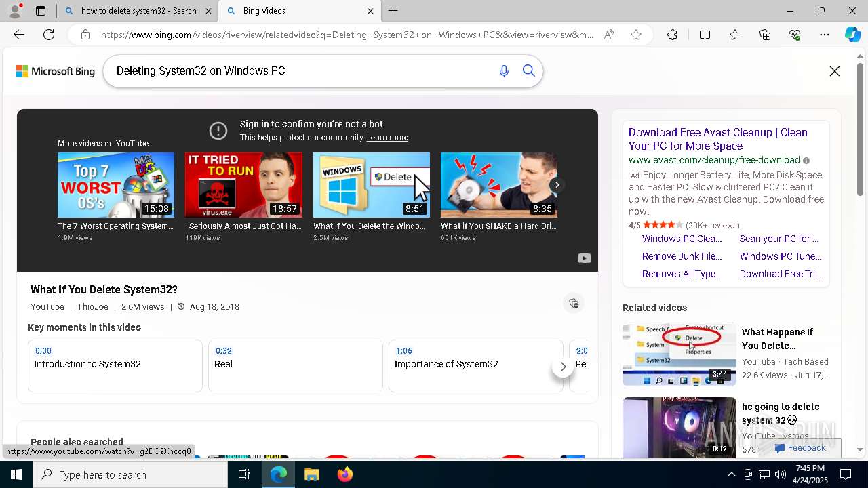Open the Scan your PC for ... link
This screenshot has height=488, width=868.
(779, 239)
